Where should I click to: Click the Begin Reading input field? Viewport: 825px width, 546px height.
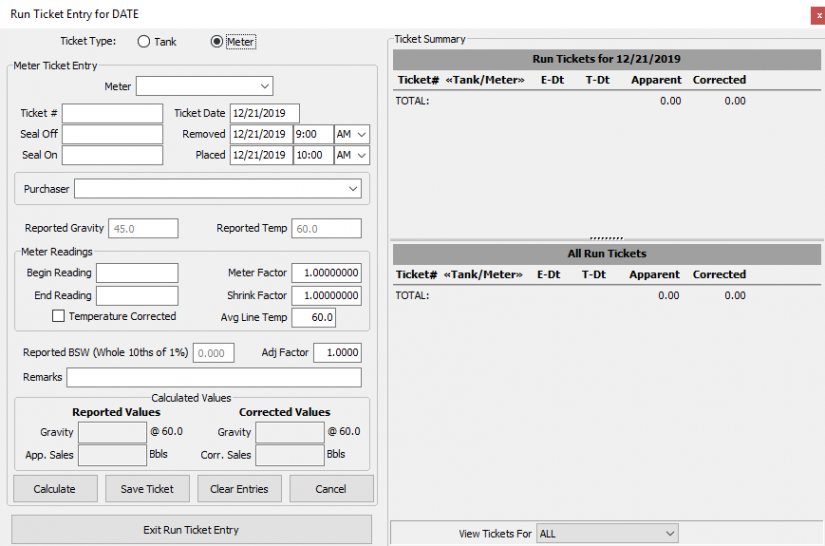(x=137, y=273)
